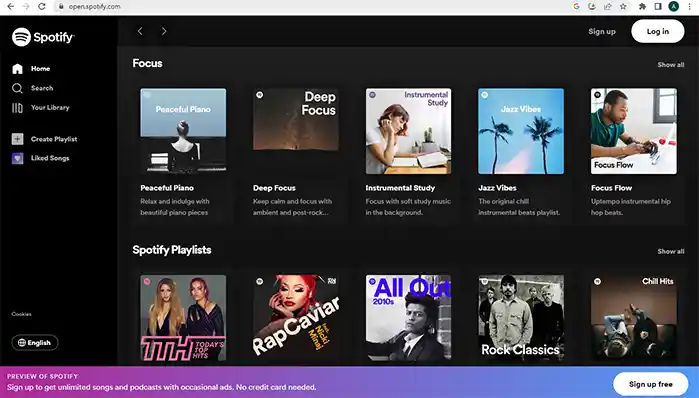The height and width of the screenshot is (398, 699).
Task: Click the Liked Songs heart icon
Action: point(17,158)
